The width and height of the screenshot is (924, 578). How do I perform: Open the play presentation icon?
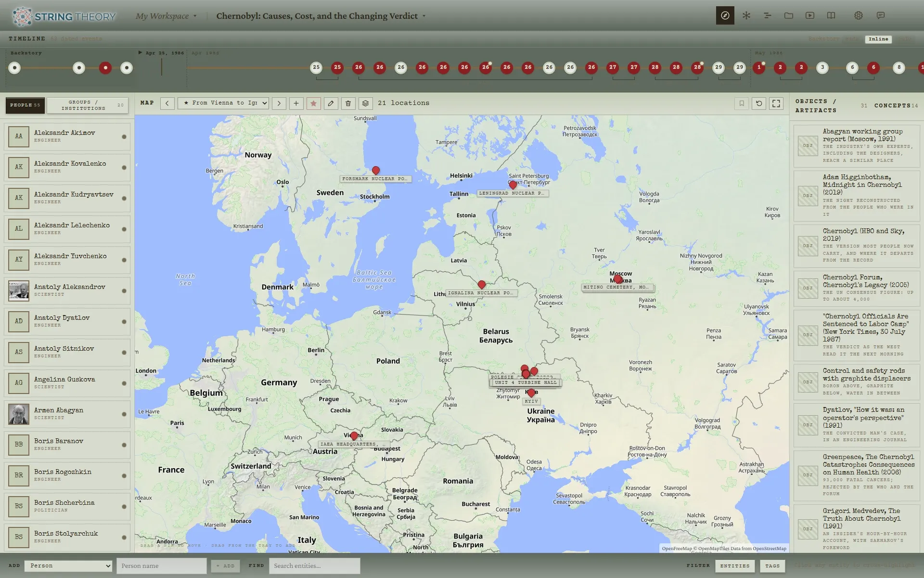click(810, 15)
